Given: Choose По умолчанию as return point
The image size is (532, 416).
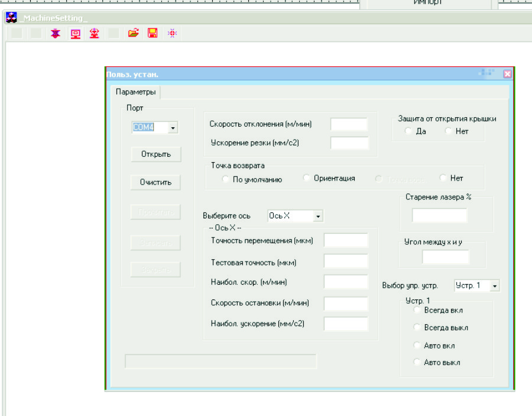Looking at the screenshot, I should coord(226,179).
